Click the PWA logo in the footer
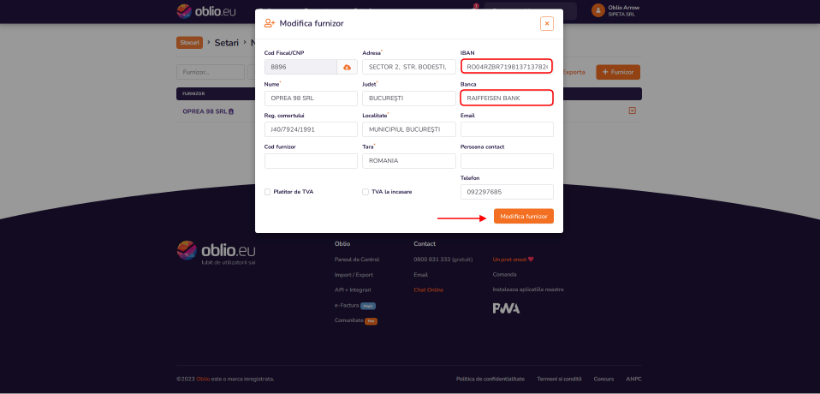 tap(506, 308)
